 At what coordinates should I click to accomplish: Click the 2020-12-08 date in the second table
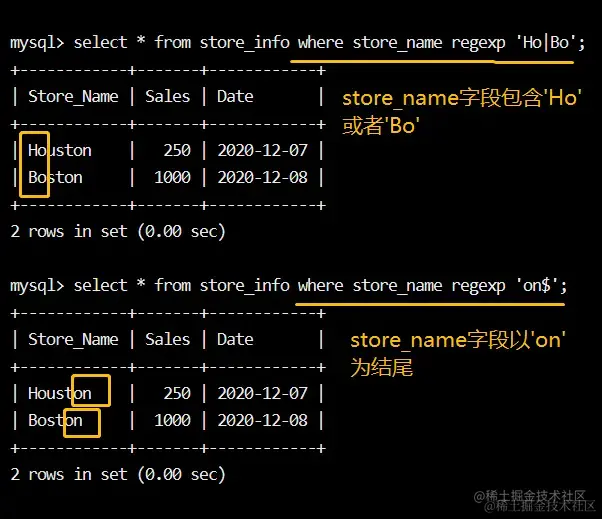click(x=263, y=421)
